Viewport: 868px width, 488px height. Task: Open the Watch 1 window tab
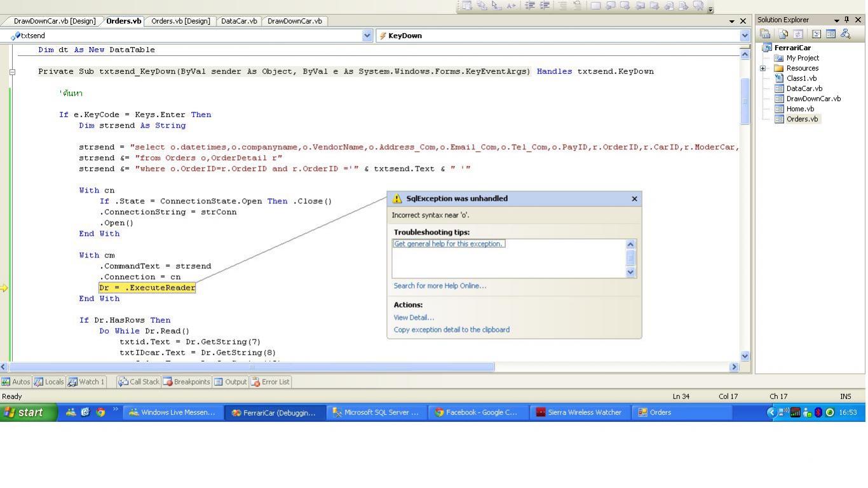86,382
